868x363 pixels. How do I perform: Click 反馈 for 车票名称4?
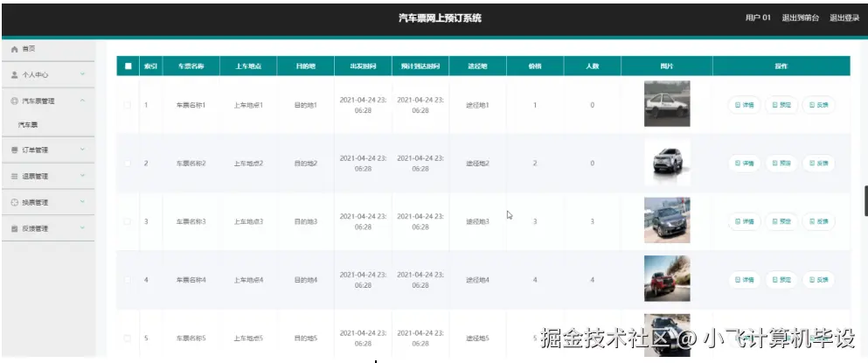pos(818,280)
